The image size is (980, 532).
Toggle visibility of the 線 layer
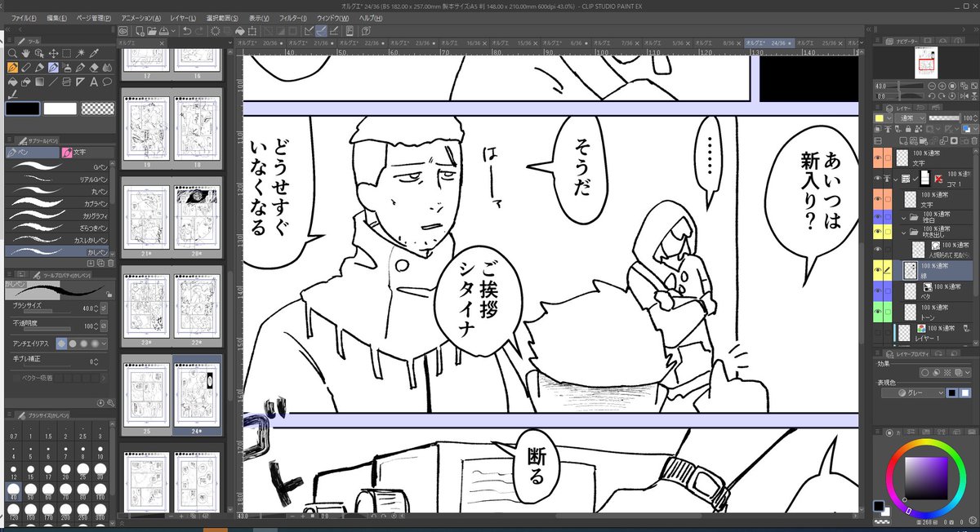click(879, 269)
